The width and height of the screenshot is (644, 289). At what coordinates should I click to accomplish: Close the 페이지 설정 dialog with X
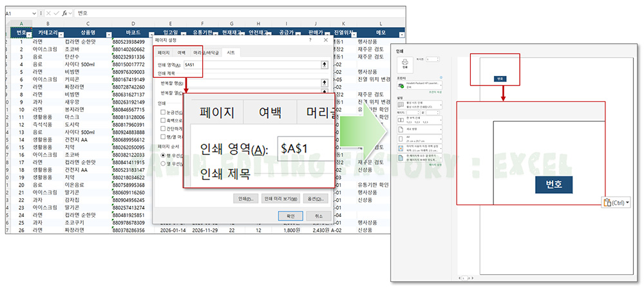(325, 40)
